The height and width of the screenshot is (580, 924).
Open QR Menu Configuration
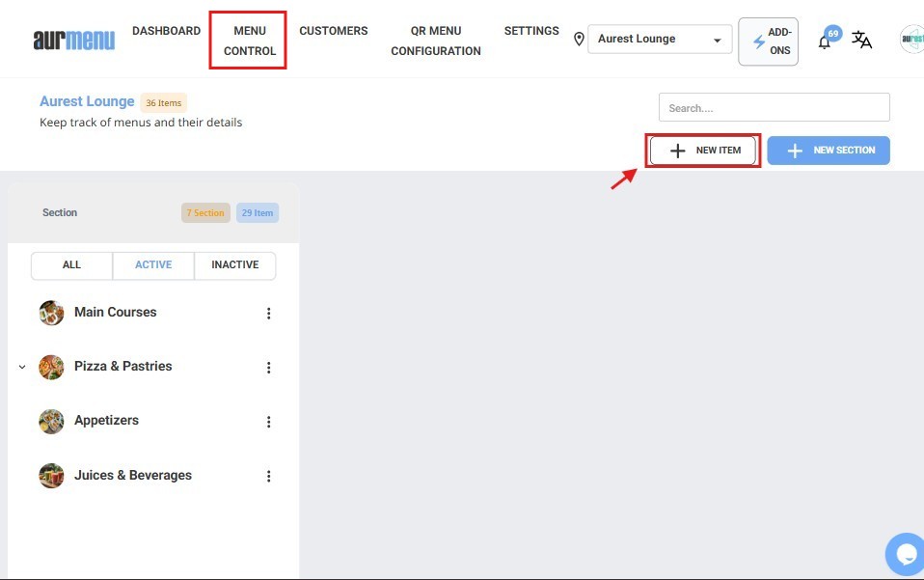(x=435, y=41)
